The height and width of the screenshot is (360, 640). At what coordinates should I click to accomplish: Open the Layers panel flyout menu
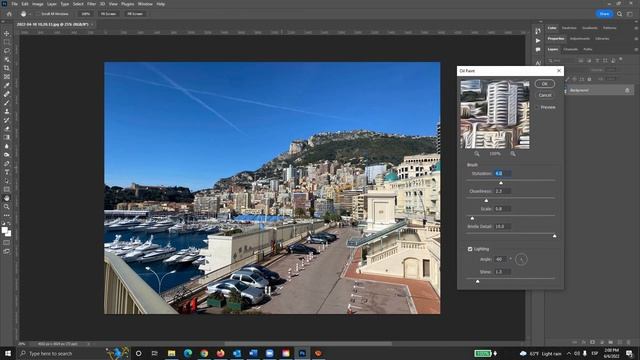636,49
